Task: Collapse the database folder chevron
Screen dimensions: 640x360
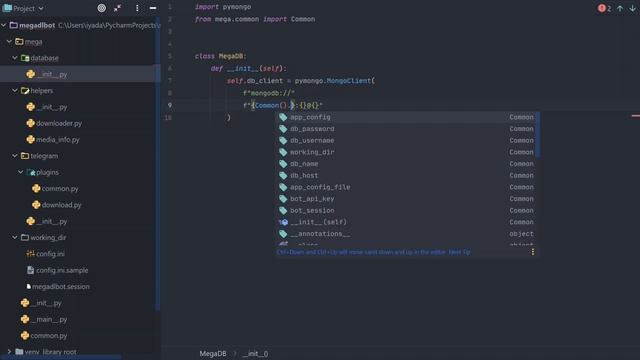Action: tap(15, 58)
